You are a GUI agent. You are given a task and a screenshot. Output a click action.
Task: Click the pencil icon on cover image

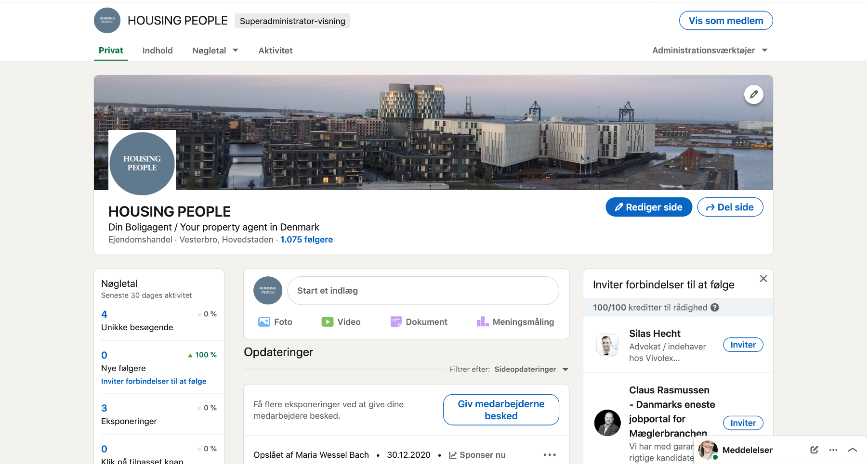753,95
